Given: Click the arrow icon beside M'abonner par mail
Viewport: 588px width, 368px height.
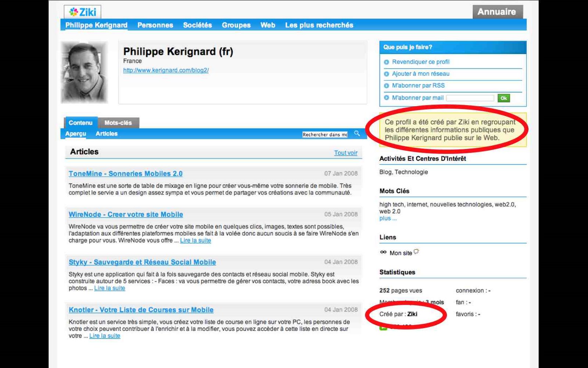Looking at the screenshot, I should 386,98.
